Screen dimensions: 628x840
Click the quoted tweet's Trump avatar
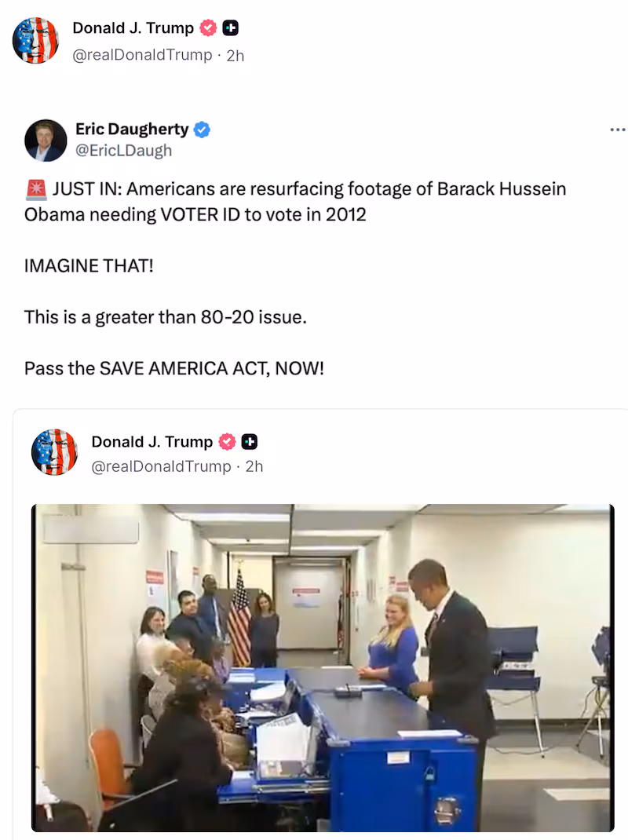(x=54, y=452)
